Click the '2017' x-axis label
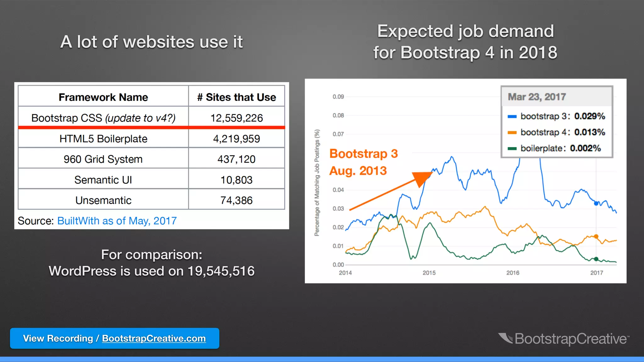Viewport: 644px width, 362px height. tap(597, 273)
